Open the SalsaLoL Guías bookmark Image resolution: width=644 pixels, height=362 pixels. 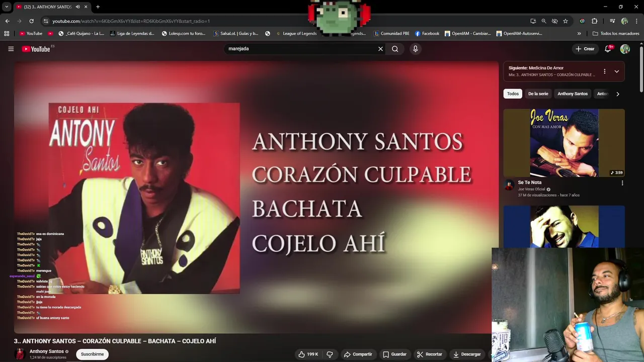tap(235, 34)
